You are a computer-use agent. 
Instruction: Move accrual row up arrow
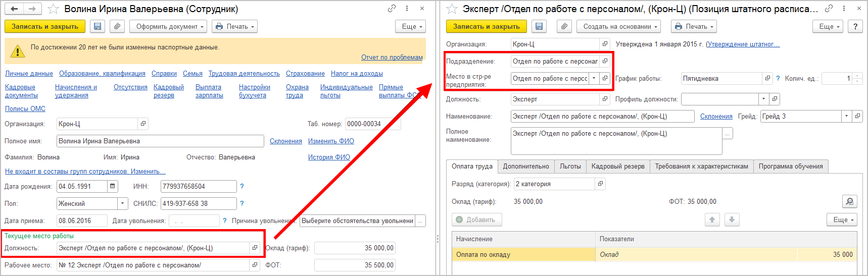tap(712, 219)
